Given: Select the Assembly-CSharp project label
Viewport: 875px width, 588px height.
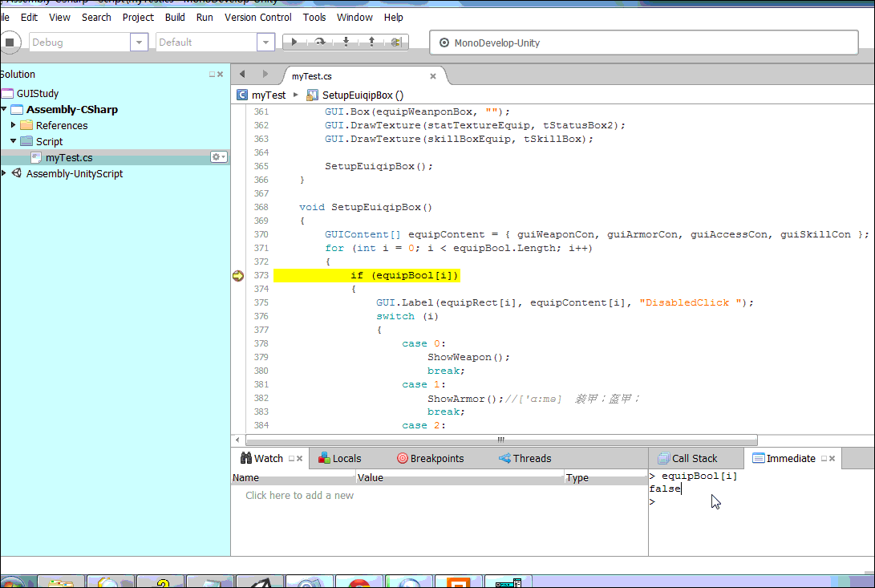Looking at the screenshot, I should click(72, 109).
